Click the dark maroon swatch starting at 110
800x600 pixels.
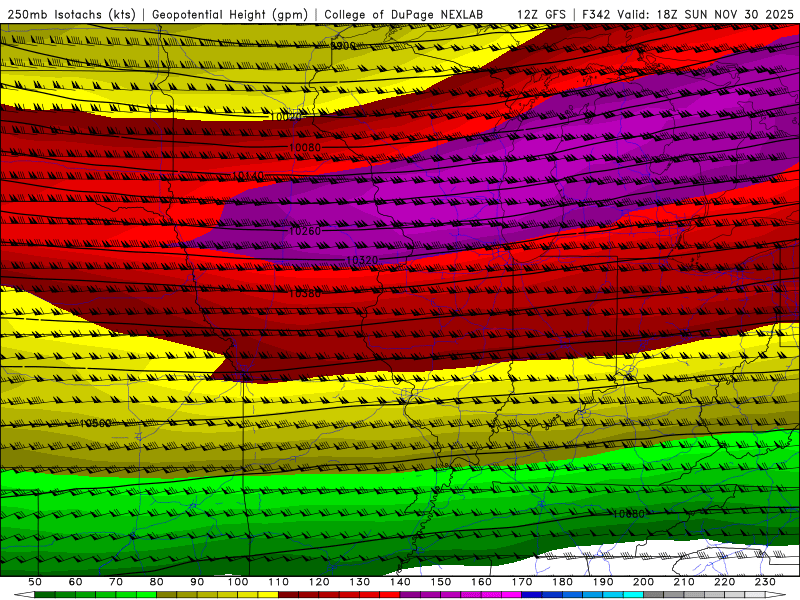288,595
